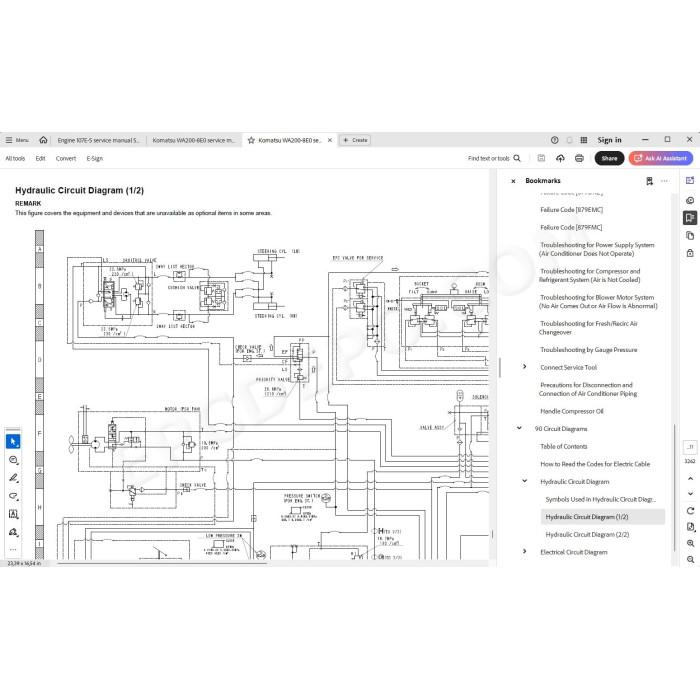Click the Create button

coord(355,140)
